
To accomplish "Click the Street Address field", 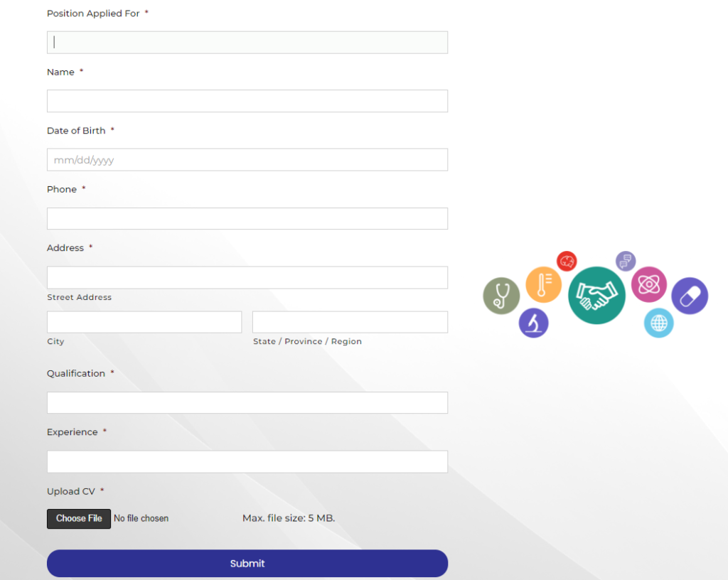I will point(247,277).
